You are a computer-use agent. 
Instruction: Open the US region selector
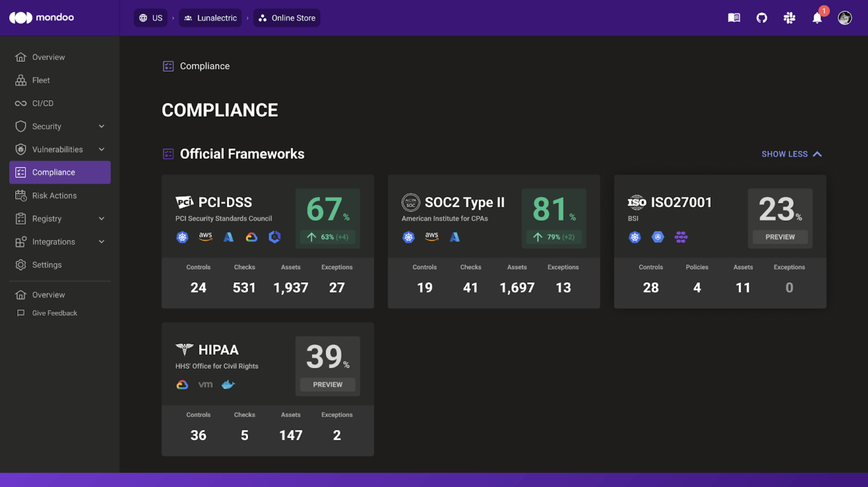(x=151, y=18)
